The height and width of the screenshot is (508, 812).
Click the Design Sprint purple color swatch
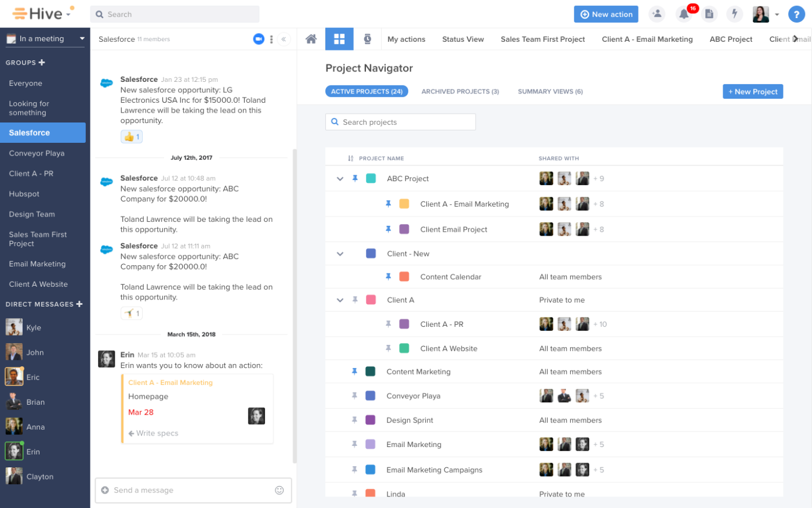click(x=370, y=420)
